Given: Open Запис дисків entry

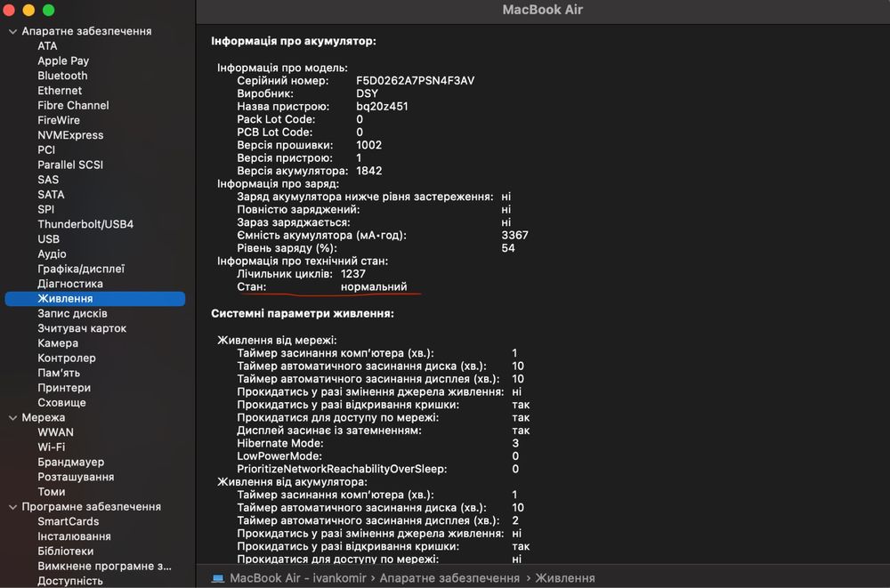Looking at the screenshot, I should (72, 313).
